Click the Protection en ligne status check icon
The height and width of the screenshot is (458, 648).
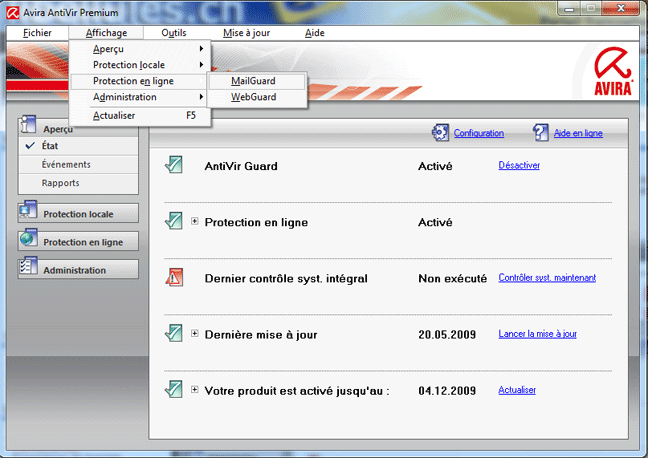(x=174, y=221)
